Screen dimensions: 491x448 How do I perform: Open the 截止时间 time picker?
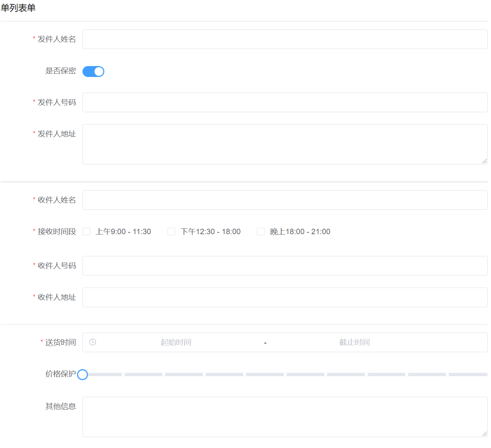[354, 342]
